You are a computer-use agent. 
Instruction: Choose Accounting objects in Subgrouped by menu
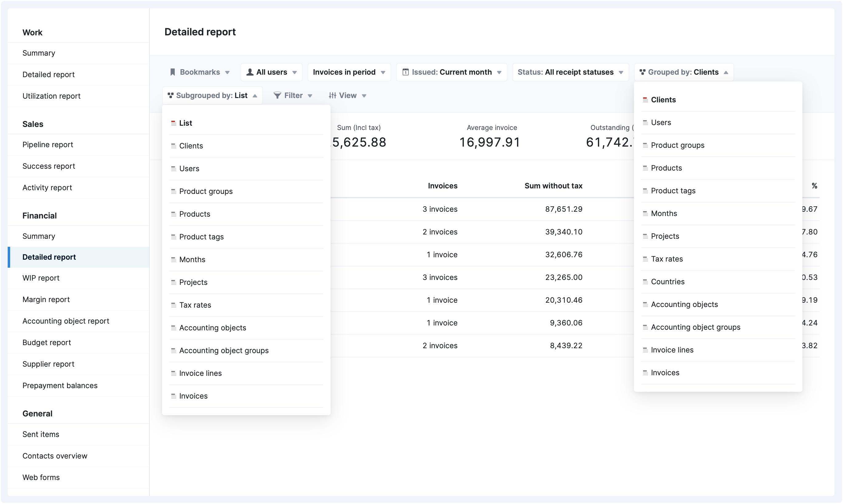(x=246, y=328)
